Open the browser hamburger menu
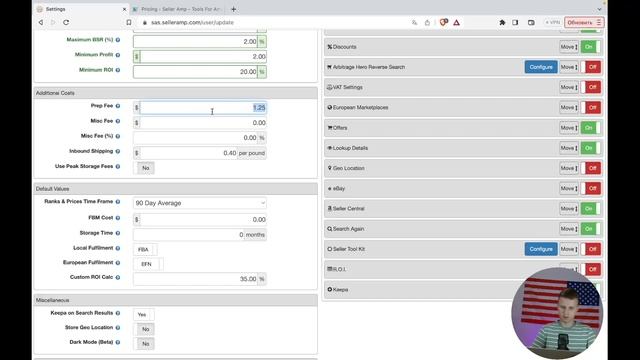The height and width of the screenshot is (360, 640). pos(599,22)
